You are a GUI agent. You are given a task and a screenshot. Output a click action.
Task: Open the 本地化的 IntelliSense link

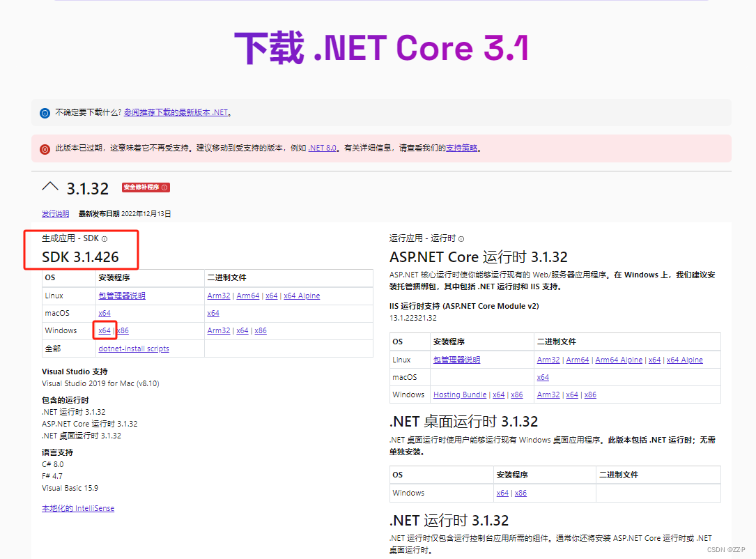point(78,508)
